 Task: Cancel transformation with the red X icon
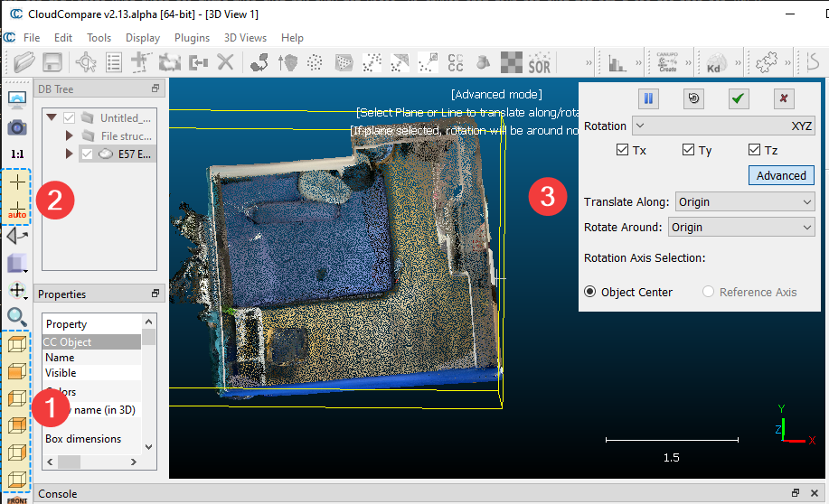tap(784, 98)
